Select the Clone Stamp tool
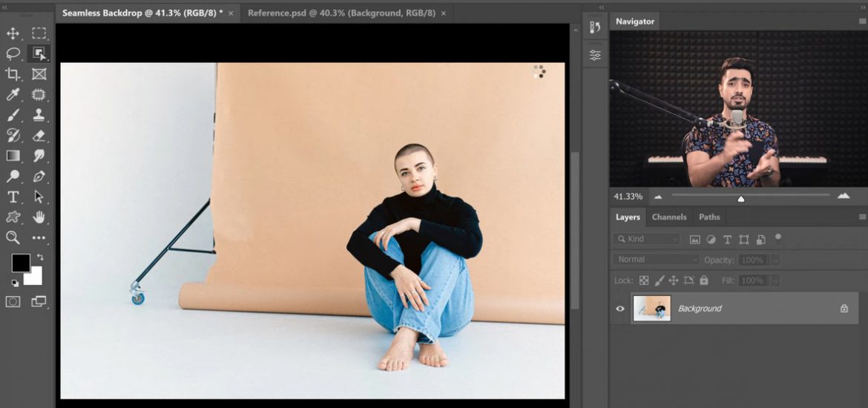868x408 pixels. (39, 115)
